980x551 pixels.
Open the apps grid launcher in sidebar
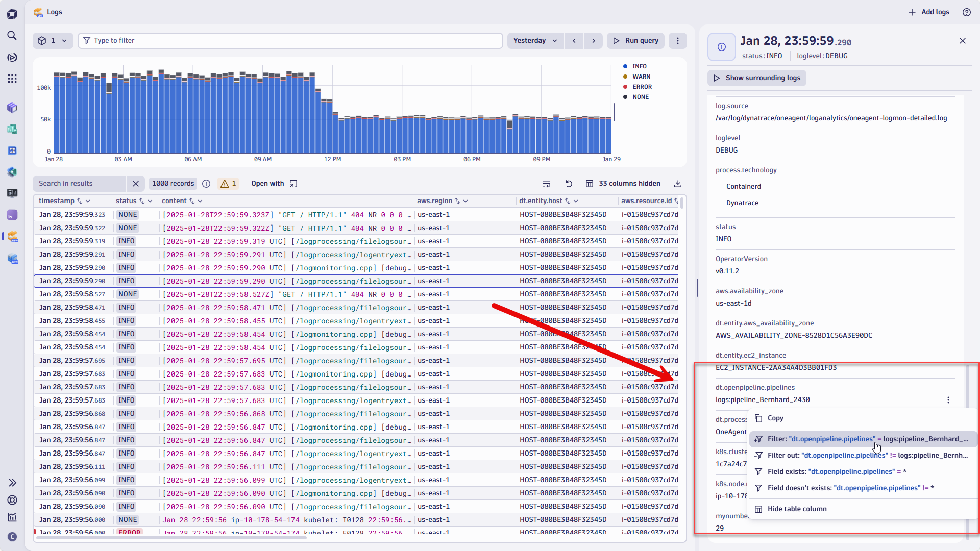click(12, 79)
